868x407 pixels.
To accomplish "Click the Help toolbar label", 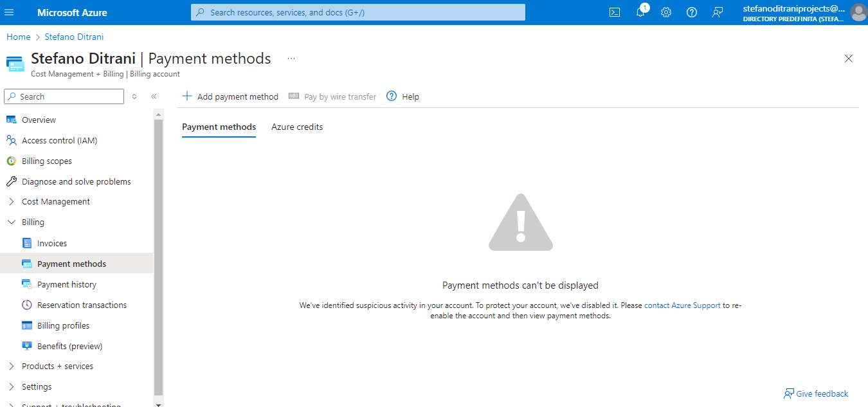I will [x=410, y=96].
